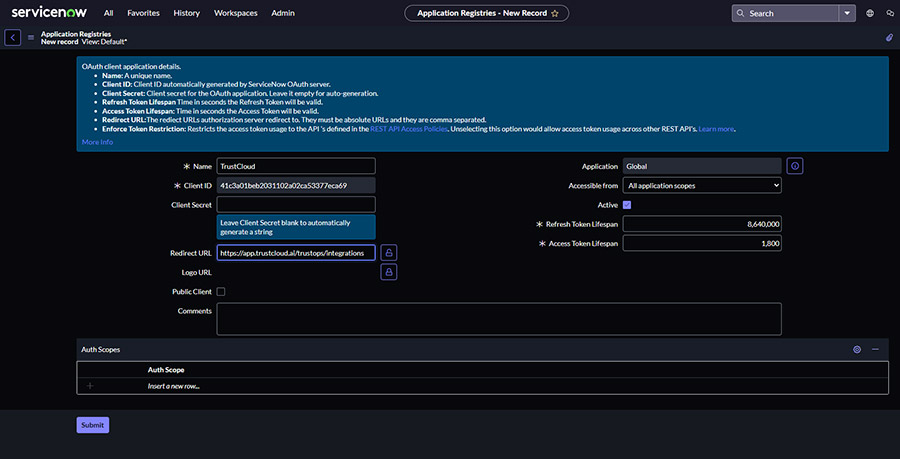Click the Access Token Lifespan field

click(702, 243)
